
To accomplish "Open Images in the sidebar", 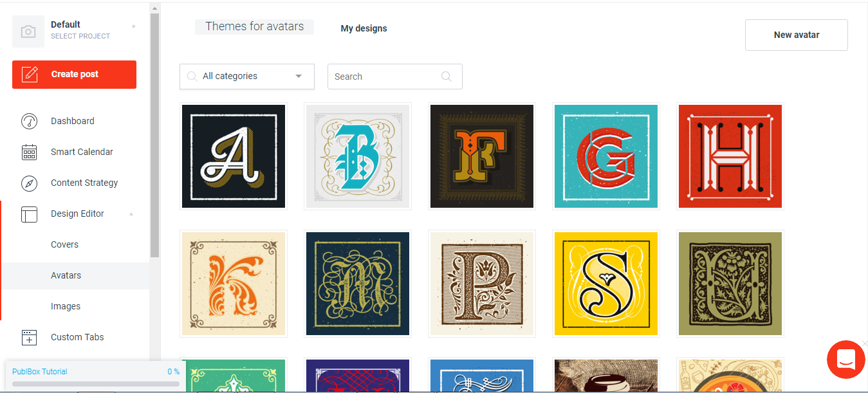I will pos(66,306).
